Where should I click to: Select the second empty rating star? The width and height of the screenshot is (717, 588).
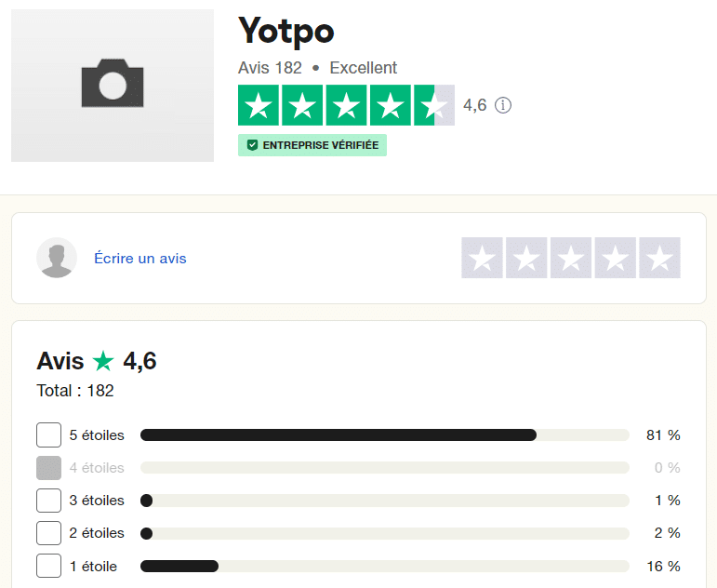tap(526, 258)
